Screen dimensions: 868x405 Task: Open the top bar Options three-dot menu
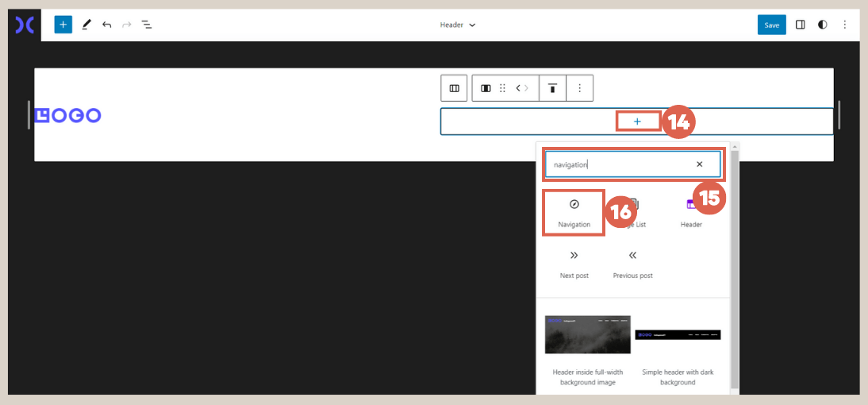pyautogui.click(x=844, y=25)
